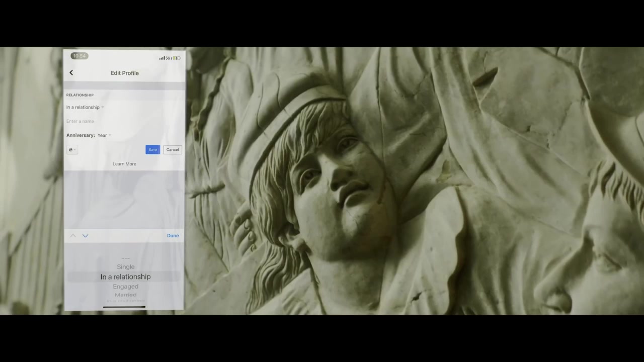644x362 pixels.
Task: Tap the battery charging icon in status bar
Action: (177, 58)
